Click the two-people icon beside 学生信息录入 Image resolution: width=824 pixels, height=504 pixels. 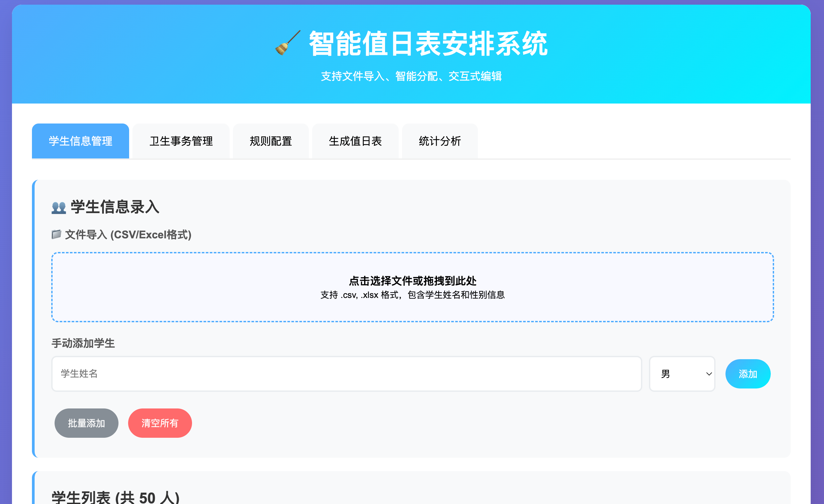[59, 207]
